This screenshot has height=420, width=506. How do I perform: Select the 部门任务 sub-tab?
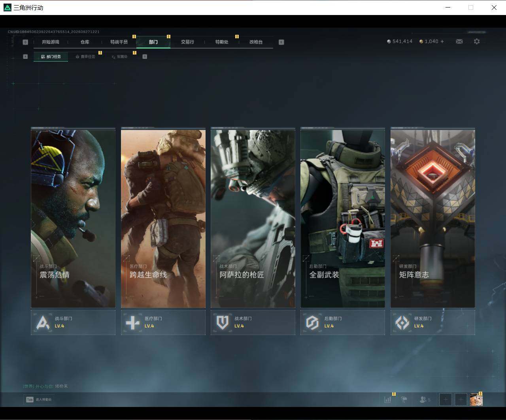coord(51,57)
